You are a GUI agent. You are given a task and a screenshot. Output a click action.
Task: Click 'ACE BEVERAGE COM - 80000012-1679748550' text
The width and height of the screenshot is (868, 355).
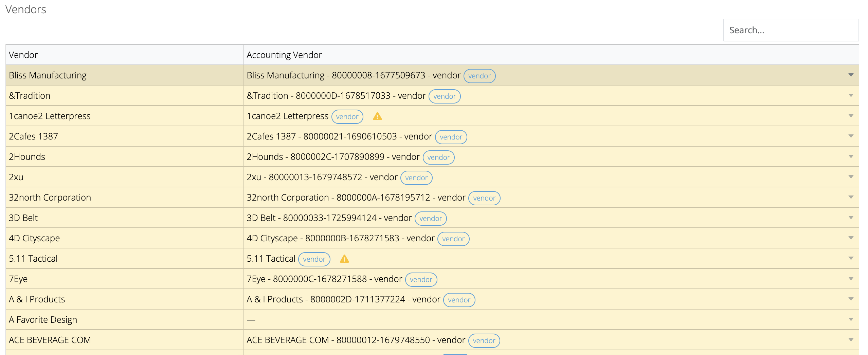coord(338,340)
